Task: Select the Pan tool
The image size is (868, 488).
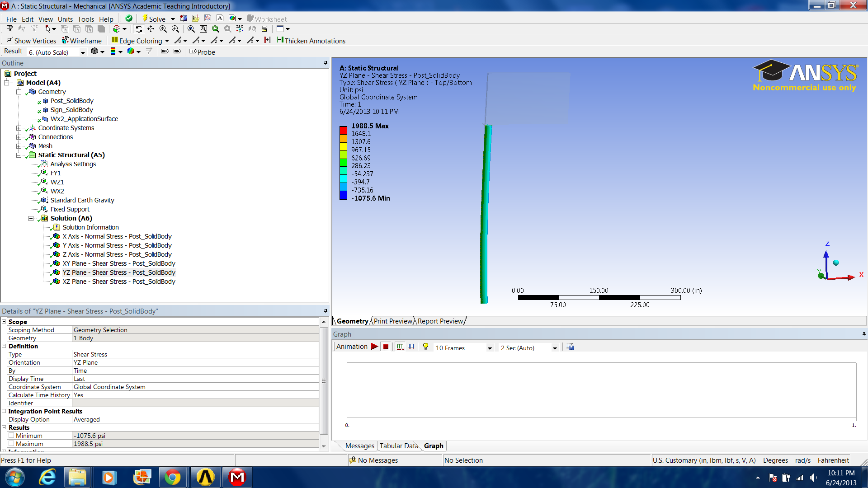Action: point(151,29)
